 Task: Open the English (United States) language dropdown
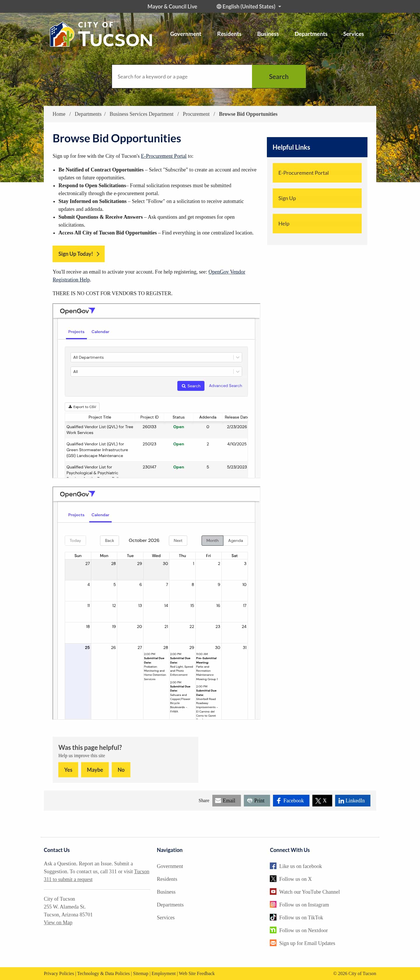249,6
